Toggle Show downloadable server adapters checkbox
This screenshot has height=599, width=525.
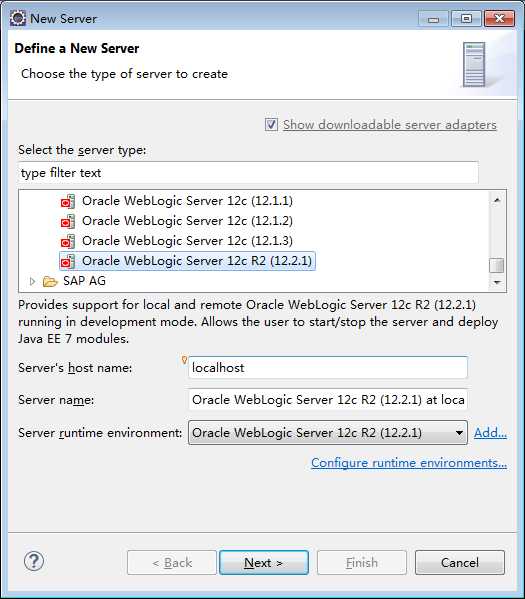(271, 125)
